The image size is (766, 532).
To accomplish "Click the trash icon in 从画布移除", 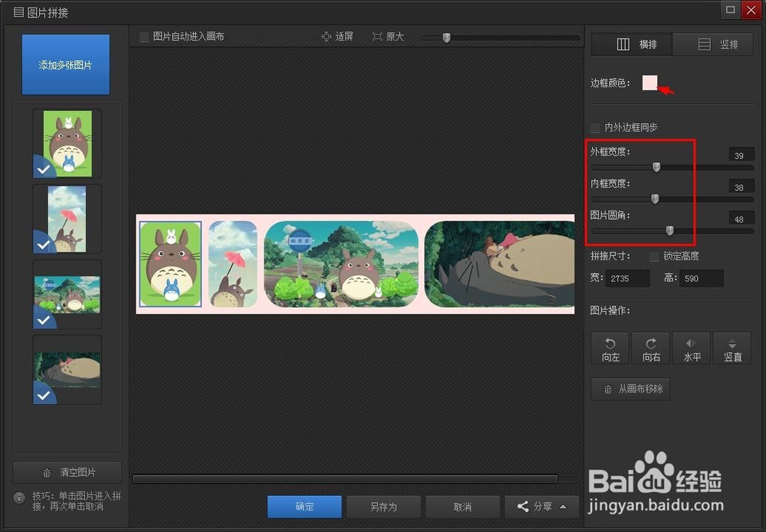I will point(607,390).
